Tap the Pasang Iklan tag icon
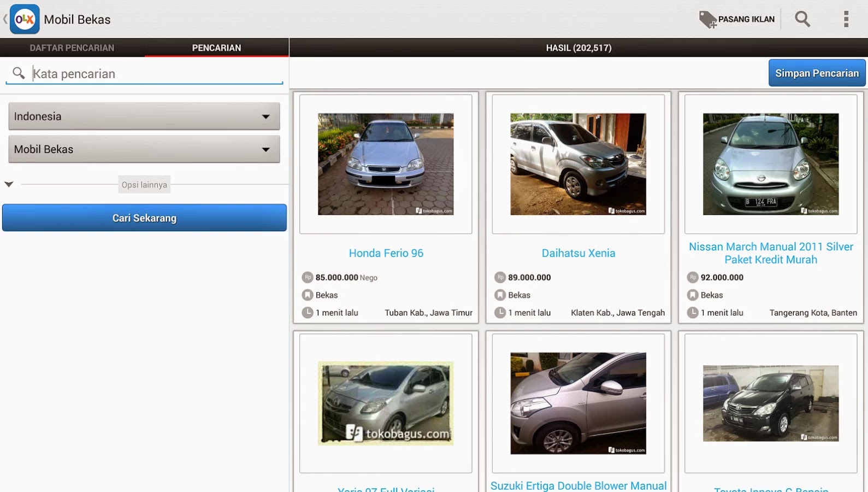 [x=708, y=20]
